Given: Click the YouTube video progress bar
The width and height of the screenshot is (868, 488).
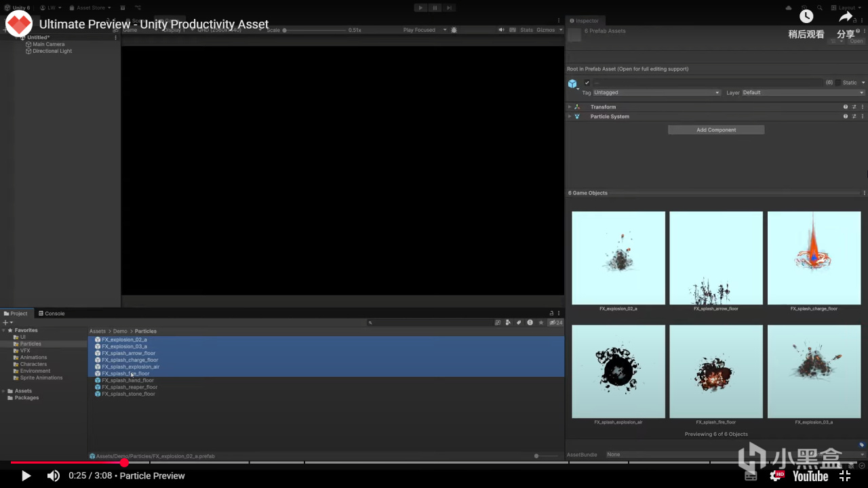Looking at the screenshot, I should (x=434, y=463).
